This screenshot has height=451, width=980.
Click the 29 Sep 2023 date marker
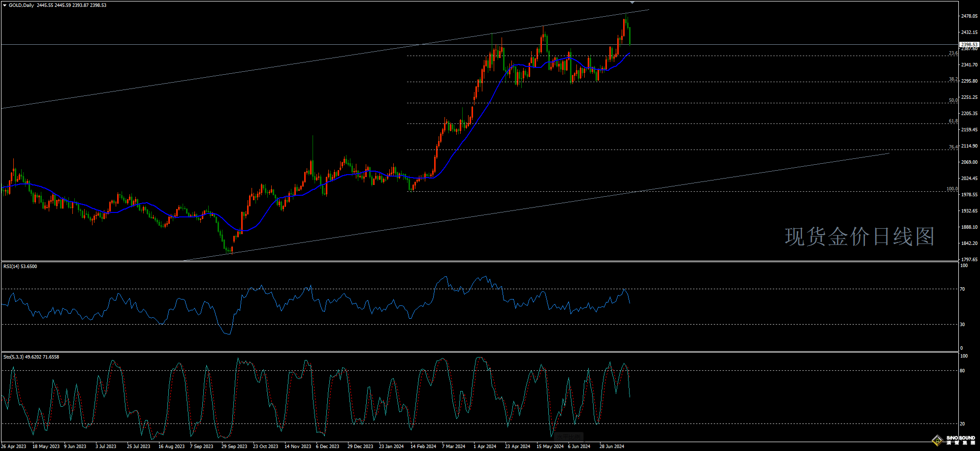[234, 447]
